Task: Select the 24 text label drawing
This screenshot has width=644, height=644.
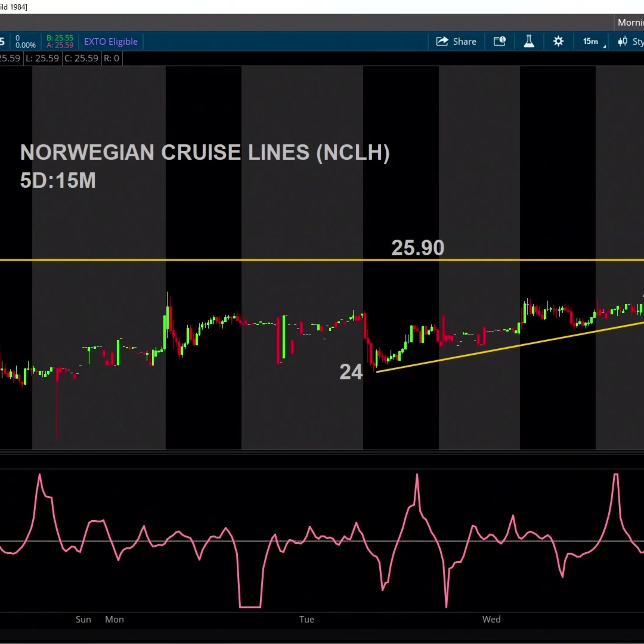Action: 351,372
